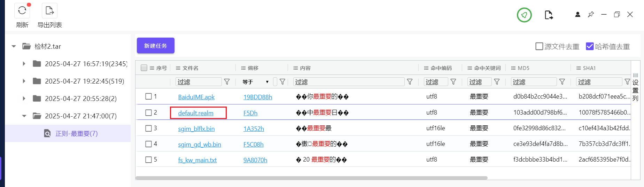The image size is (644, 187).
Task: Click the 新建任务 button
Action: pos(155,46)
